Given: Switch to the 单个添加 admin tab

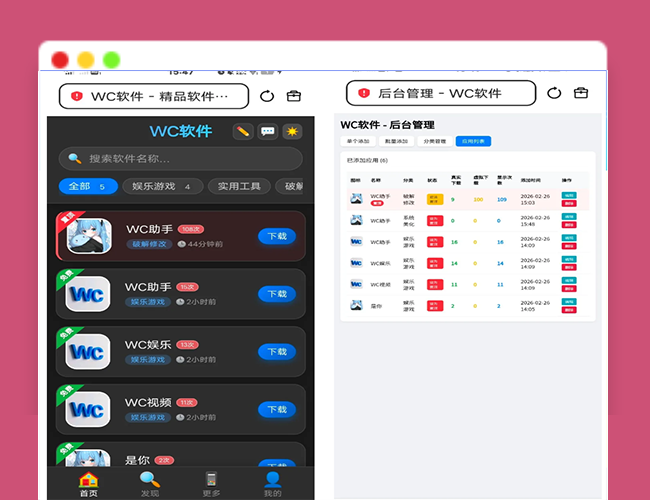Looking at the screenshot, I should pos(358,141).
